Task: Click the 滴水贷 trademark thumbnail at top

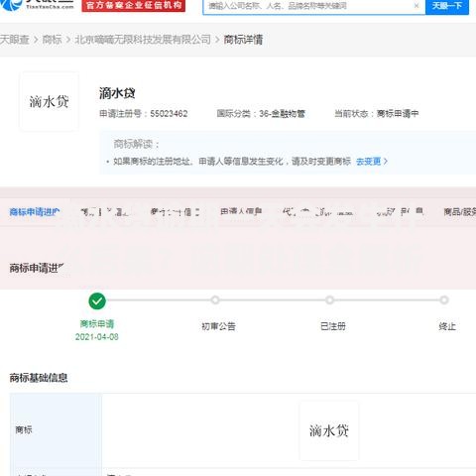Action: point(50,101)
